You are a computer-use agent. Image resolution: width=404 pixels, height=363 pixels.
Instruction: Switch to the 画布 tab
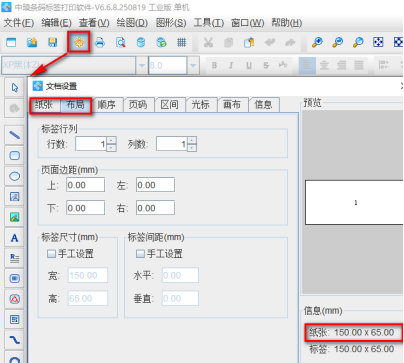(x=232, y=105)
